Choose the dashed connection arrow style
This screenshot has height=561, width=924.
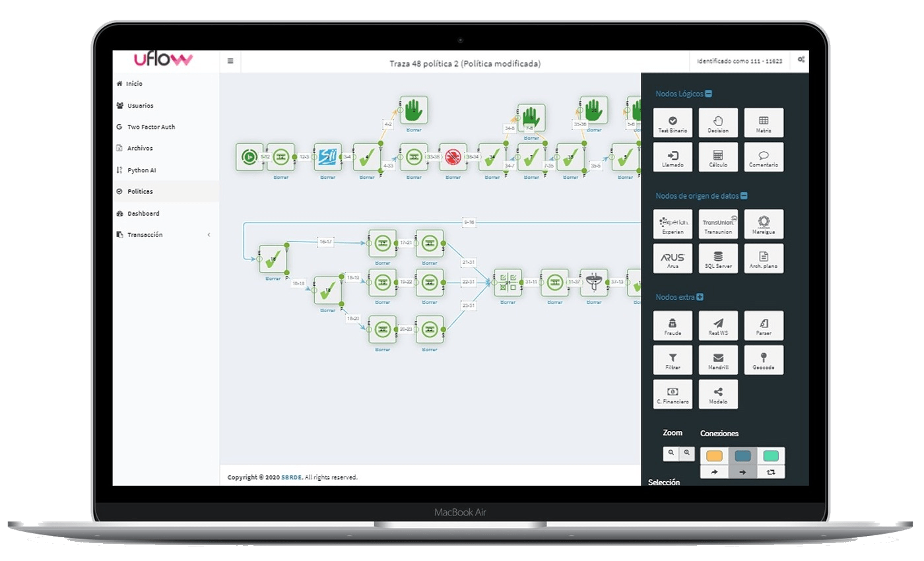[714, 472]
